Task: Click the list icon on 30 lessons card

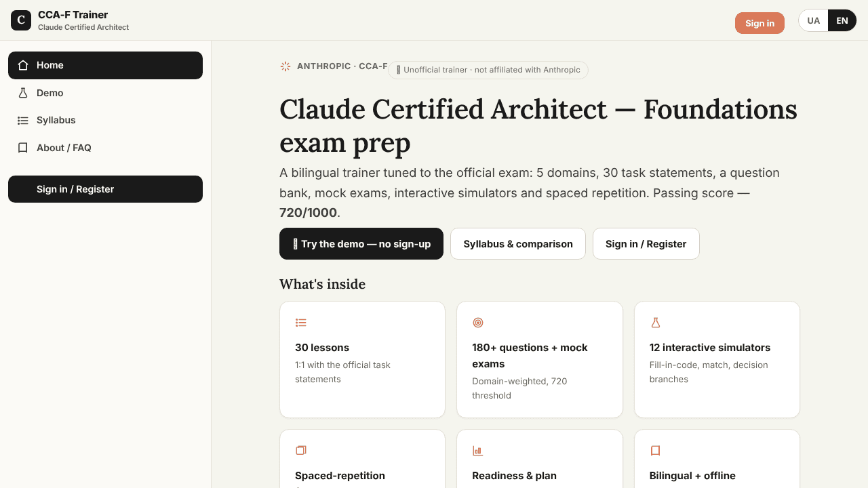Action: [301, 323]
